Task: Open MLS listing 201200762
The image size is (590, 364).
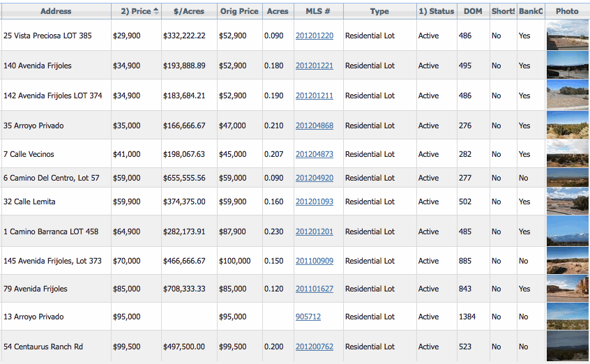Action: point(315,347)
